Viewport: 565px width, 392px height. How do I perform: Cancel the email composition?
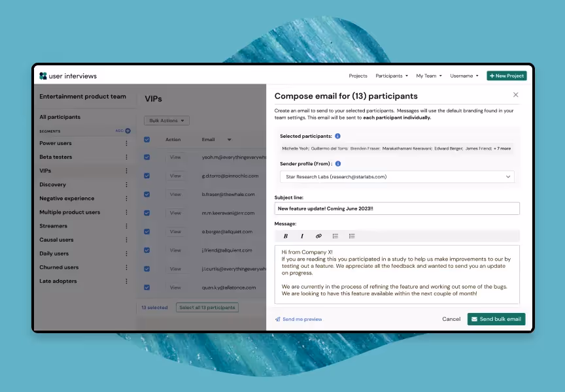click(451, 319)
